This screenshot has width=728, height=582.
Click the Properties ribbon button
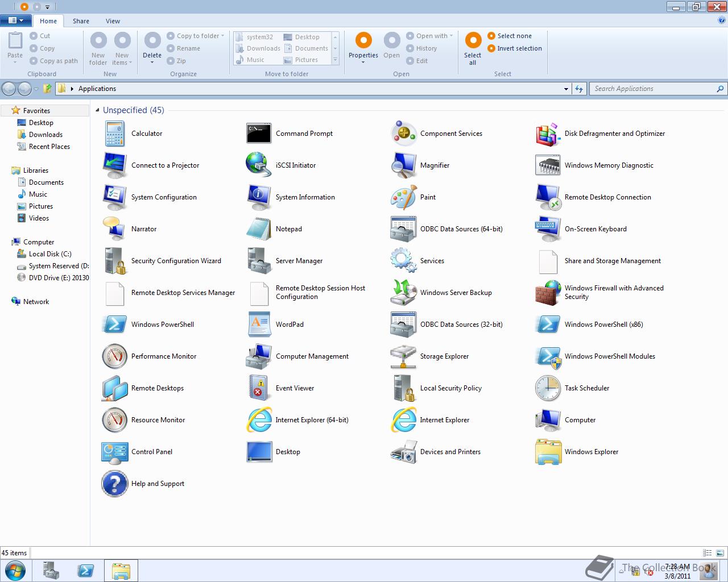coord(363,48)
